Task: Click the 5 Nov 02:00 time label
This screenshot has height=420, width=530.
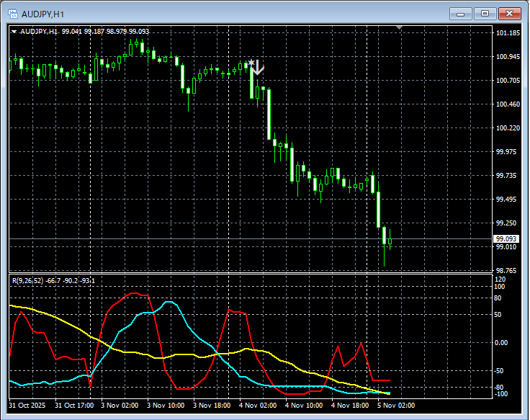Action: click(396, 406)
